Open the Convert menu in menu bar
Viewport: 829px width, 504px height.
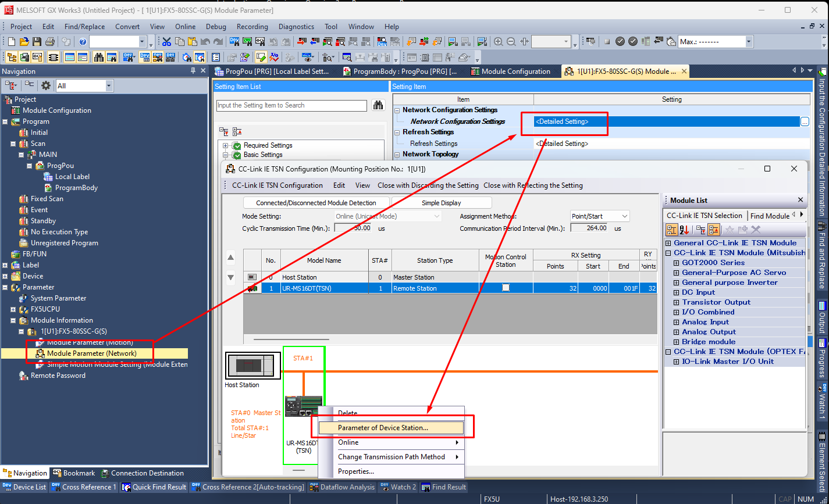point(127,27)
